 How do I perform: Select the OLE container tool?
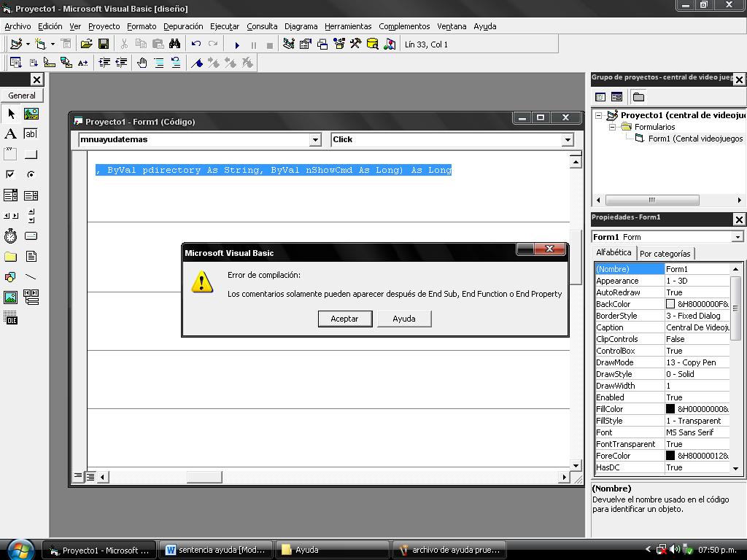click(10, 318)
